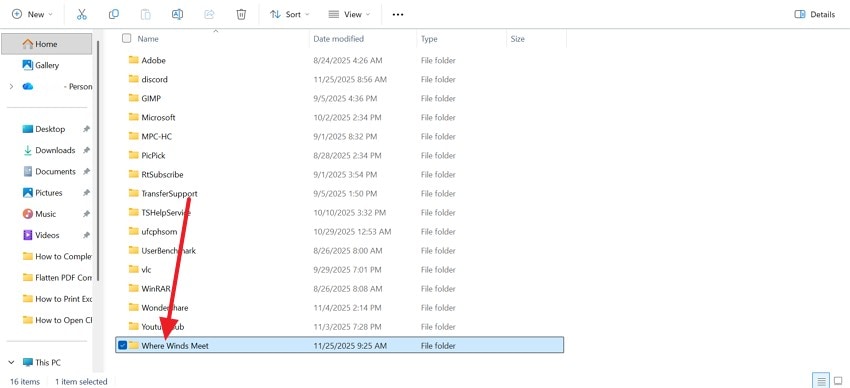
Task: Click the Cut scissors icon
Action: [82, 15]
